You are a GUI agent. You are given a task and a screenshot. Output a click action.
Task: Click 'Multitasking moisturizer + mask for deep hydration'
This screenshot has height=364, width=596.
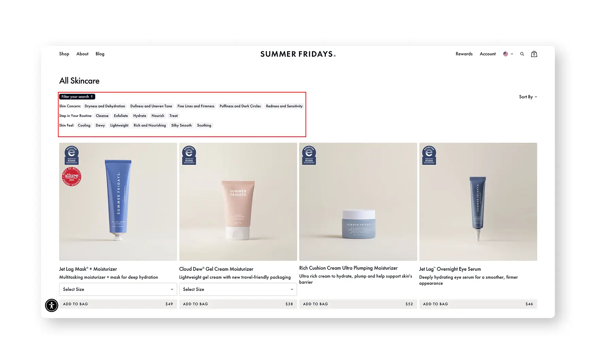click(109, 277)
